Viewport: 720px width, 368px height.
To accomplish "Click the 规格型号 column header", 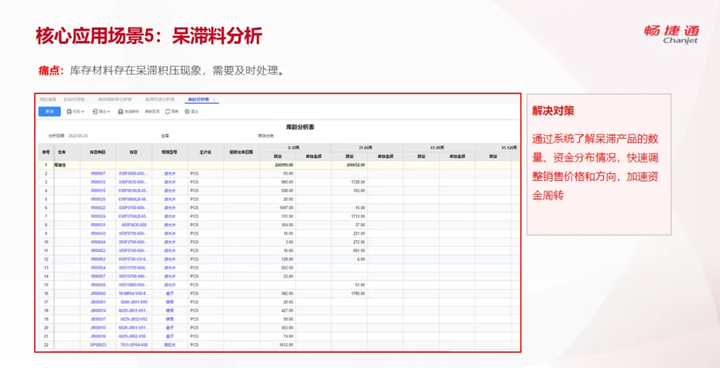I will click(169, 152).
